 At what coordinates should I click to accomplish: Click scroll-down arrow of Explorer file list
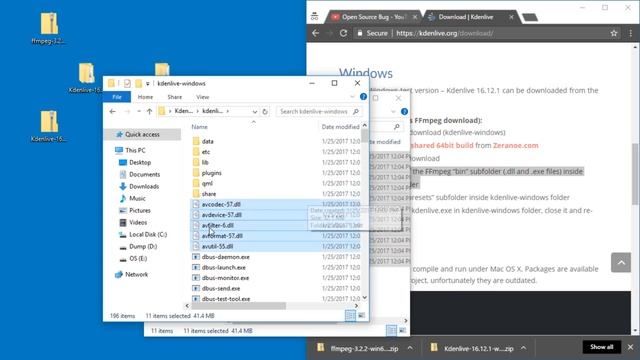[x=364, y=298]
